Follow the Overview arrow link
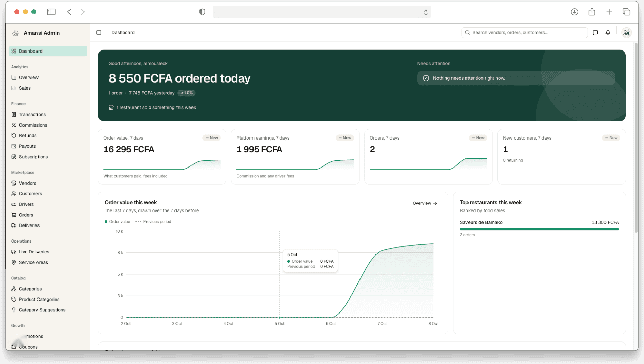Screen dimensions: 644x364 tap(425, 203)
